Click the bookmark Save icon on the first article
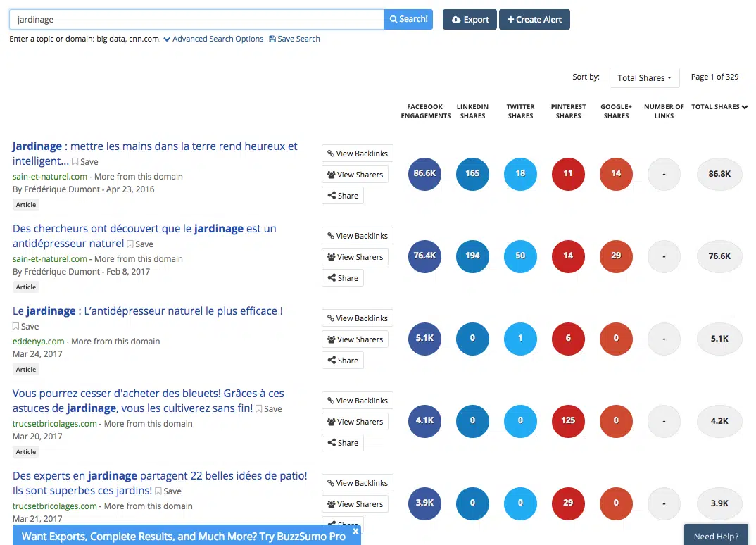Screen dimensions: 756x545 [75, 162]
